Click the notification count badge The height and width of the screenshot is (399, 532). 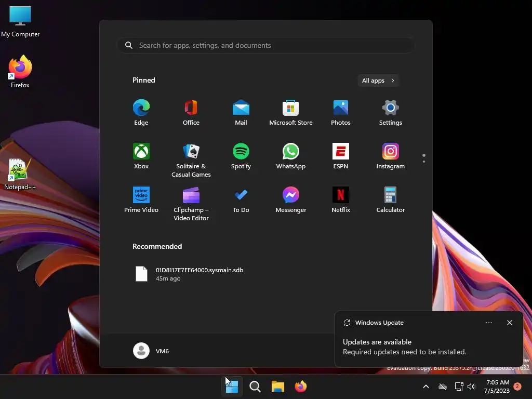point(517,387)
